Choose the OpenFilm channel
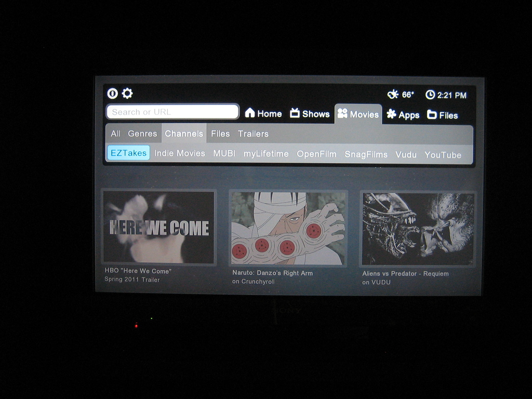Viewport: 532px width, 399px height. (316, 154)
